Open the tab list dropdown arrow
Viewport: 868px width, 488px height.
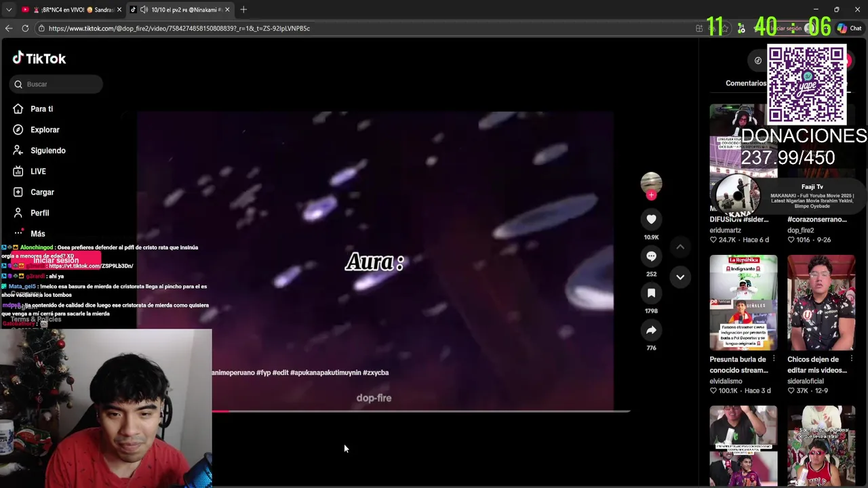(x=9, y=9)
